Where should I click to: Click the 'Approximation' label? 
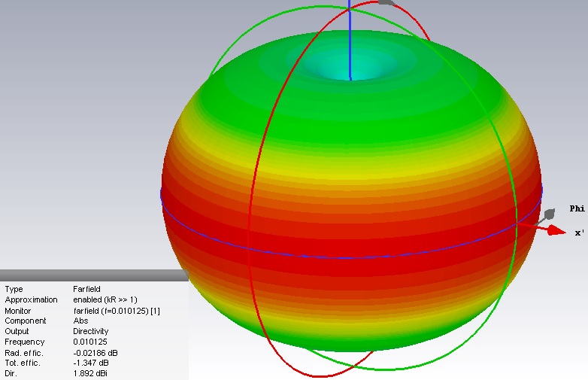pos(31,299)
